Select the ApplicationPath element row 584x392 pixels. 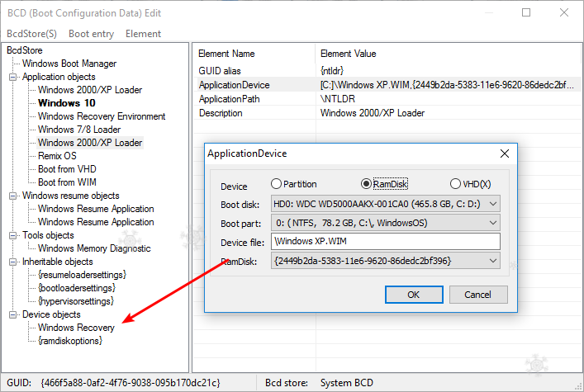(x=387, y=99)
